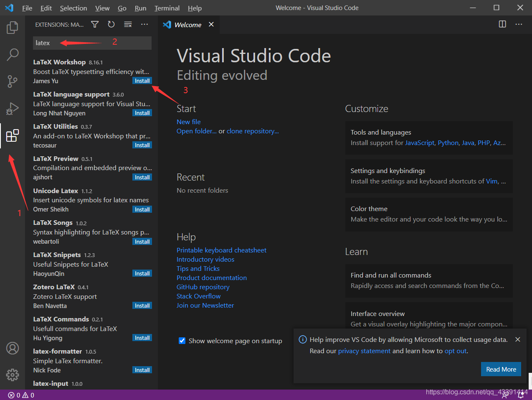Image resolution: width=532 pixels, height=400 pixels.
Task: Open the Edit menu
Action: 46,8
